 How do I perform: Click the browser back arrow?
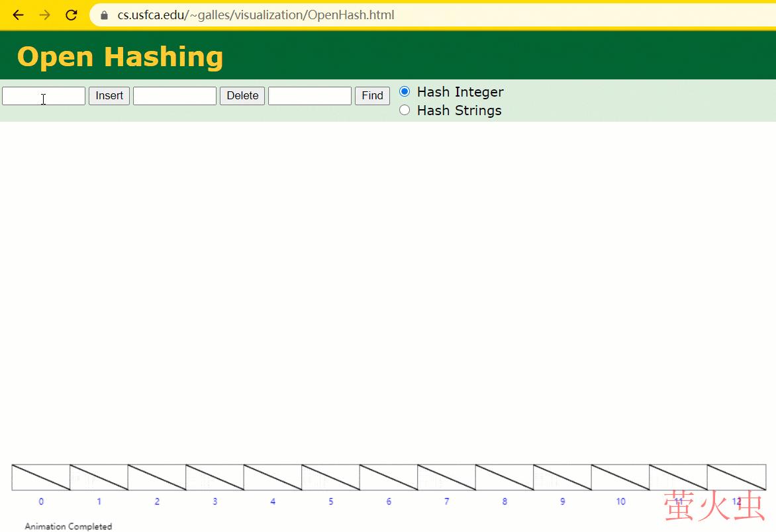[19, 15]
